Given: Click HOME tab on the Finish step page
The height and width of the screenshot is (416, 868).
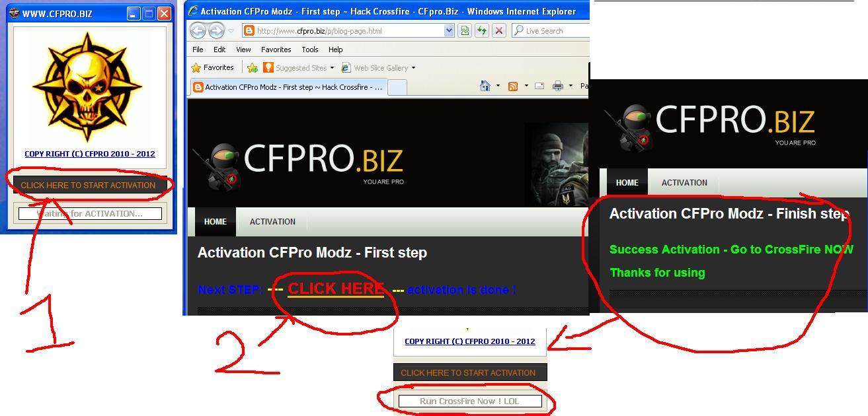Looking at the screenshot, I should tap(627, 183).
